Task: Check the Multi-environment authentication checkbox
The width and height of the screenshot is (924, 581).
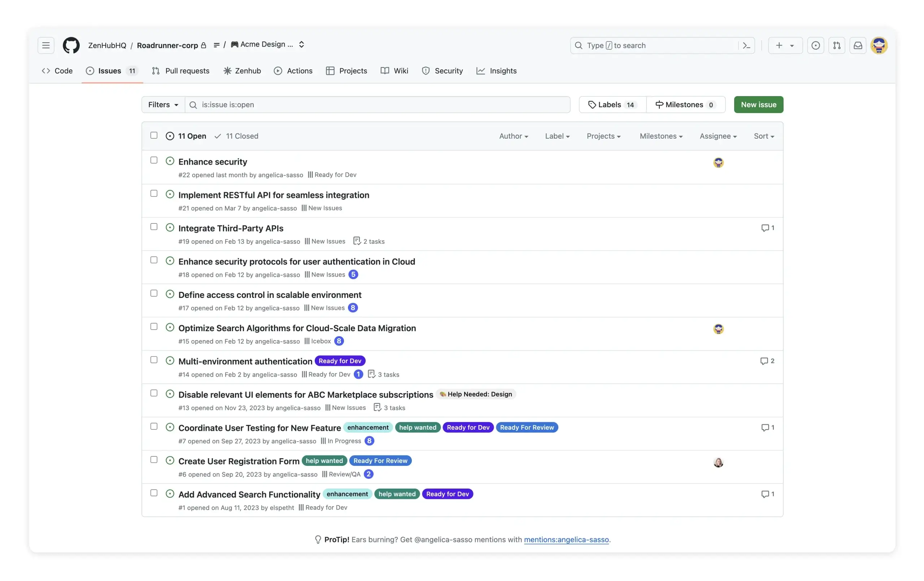Action: click(154, 360)
